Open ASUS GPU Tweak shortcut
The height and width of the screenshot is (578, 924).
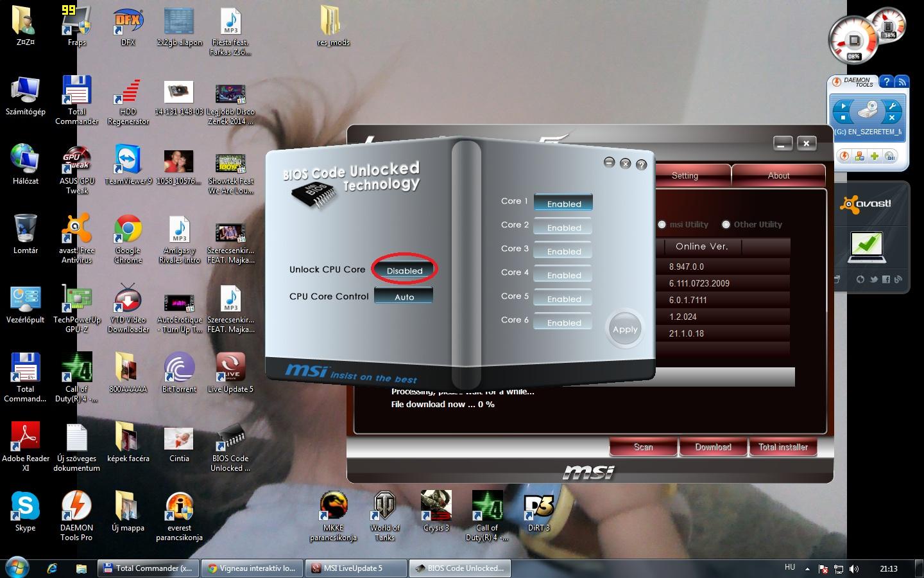click(x=77, y=169)
